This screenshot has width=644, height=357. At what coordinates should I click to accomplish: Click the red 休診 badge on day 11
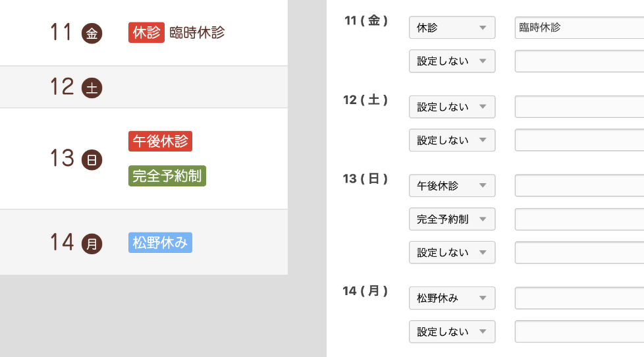pos(146,32)
